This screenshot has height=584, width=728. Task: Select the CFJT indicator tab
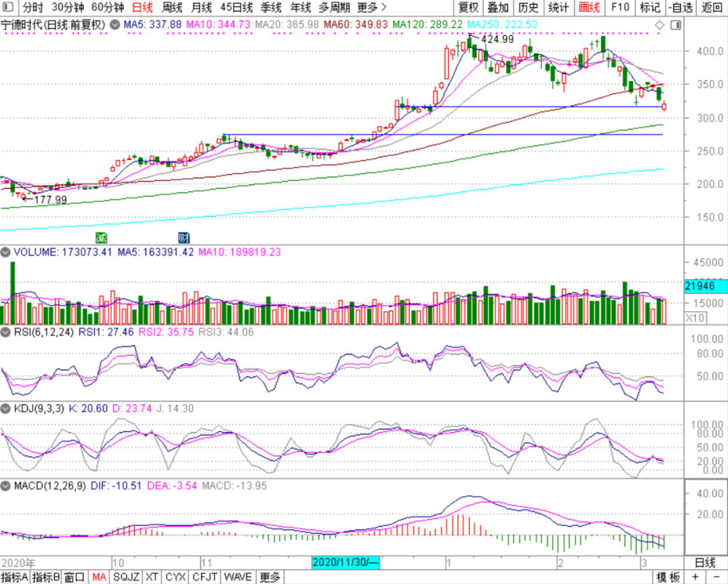[205, 577]
